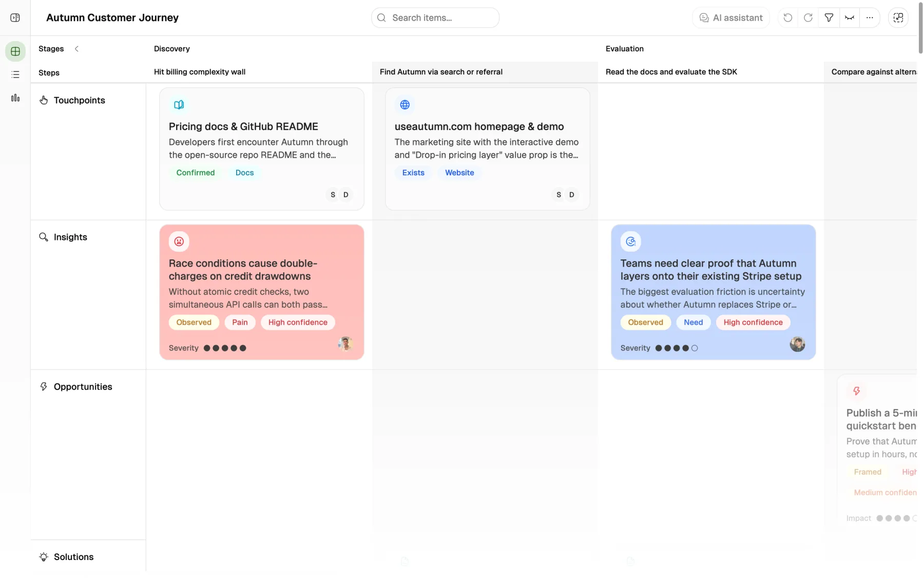Screen dimensions: 924x578
Task: Toggle the sidebar panel icon
Action: [15, 17]
